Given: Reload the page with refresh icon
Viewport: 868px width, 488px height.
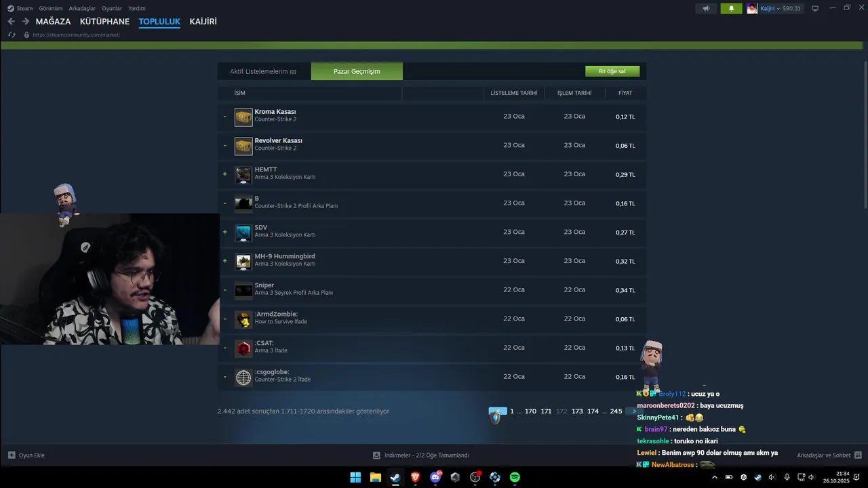Looking at the screenshot, I should (x=12, y=35).
